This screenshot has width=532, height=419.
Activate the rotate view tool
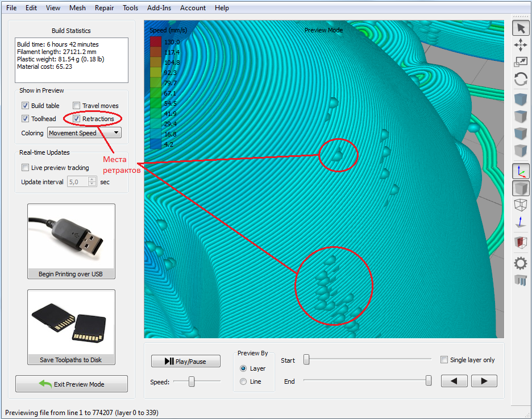pos(520,79)
